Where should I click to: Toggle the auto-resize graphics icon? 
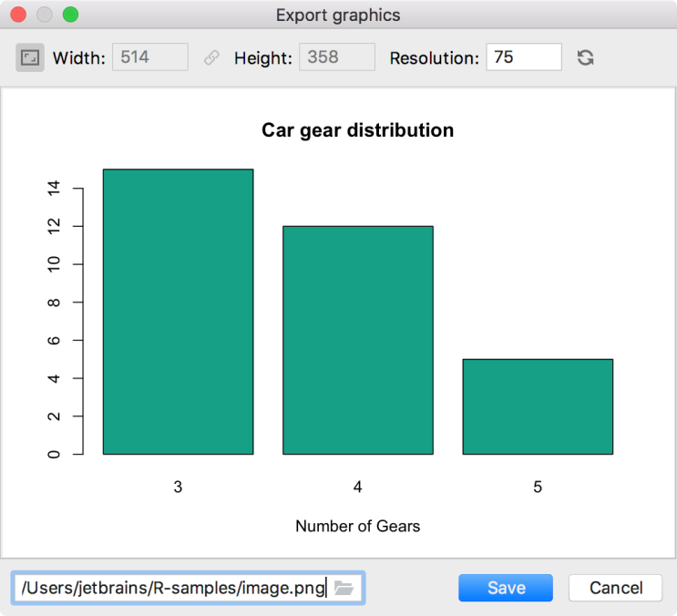[x=30, y=57]
